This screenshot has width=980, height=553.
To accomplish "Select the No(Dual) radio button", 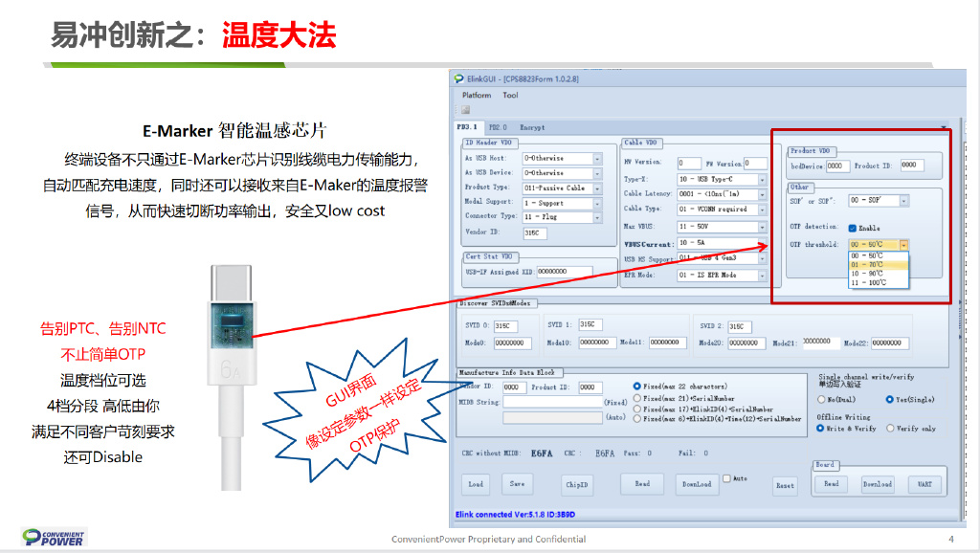I will tap(821, 399).
